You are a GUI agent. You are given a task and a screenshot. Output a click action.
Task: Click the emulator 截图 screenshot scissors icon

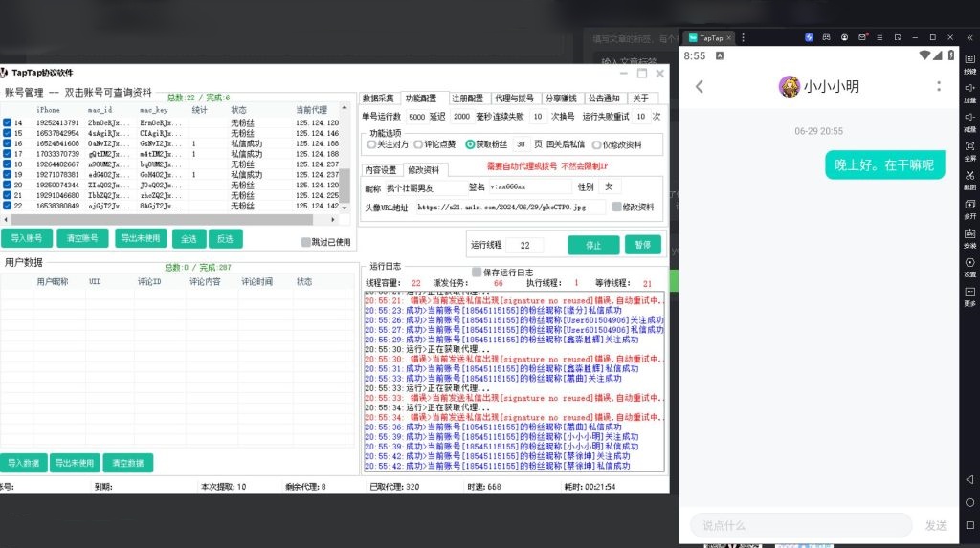[x=969, y=175]
